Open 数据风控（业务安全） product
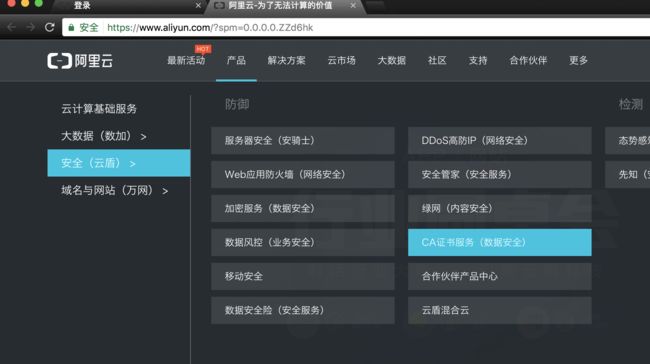This screenshot has height=364, width=650. 303,242
